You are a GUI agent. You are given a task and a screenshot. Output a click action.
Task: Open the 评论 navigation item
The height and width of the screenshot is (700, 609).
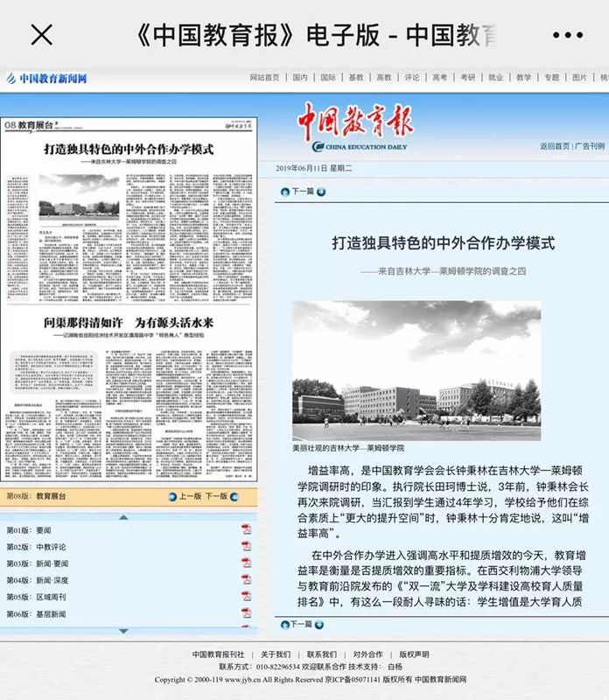coord(411,77)
